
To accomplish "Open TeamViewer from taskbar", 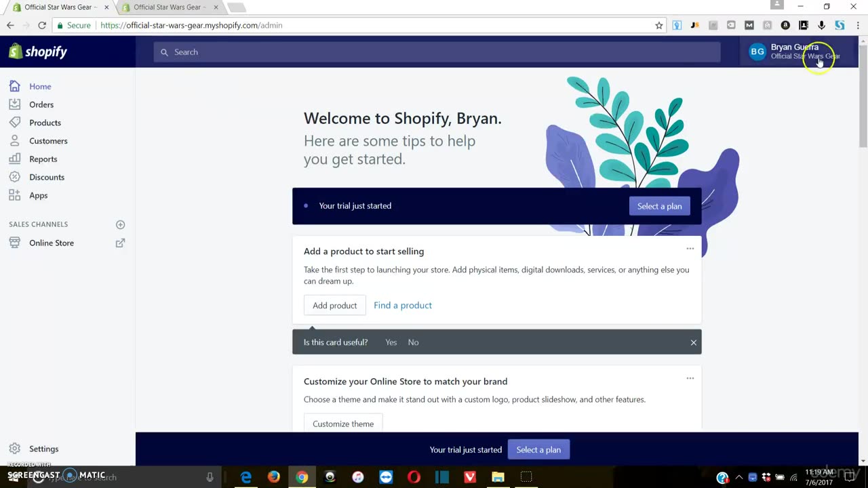I will point(386,477).
